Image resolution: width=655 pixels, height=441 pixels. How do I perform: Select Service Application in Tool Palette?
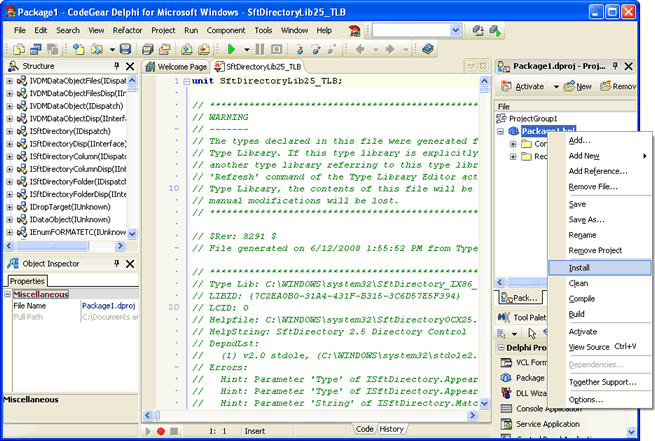pos(548,424)
